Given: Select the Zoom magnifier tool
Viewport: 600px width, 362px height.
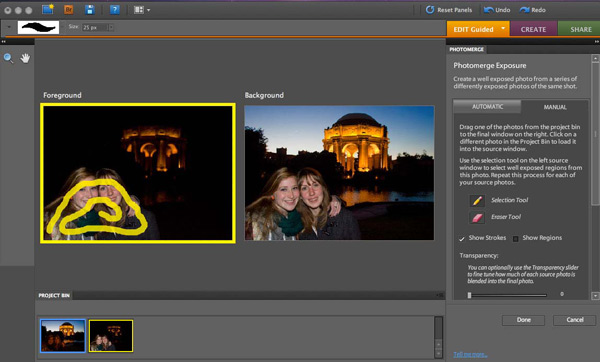Looking at the screenshot, I should [8, 58].
